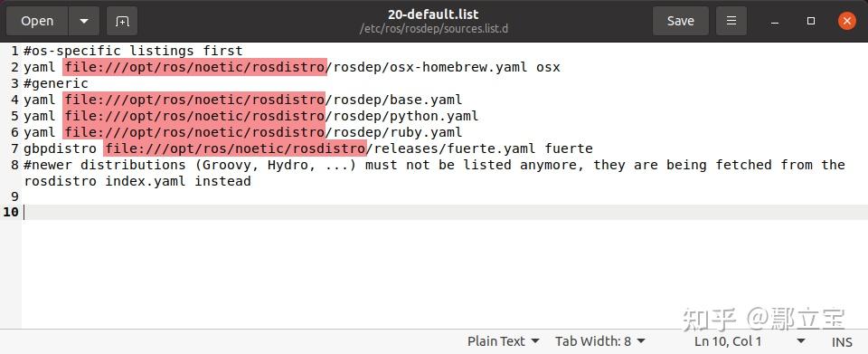The image size is (868, 354).
Task: Click the empty line 9
Action: 445,196
